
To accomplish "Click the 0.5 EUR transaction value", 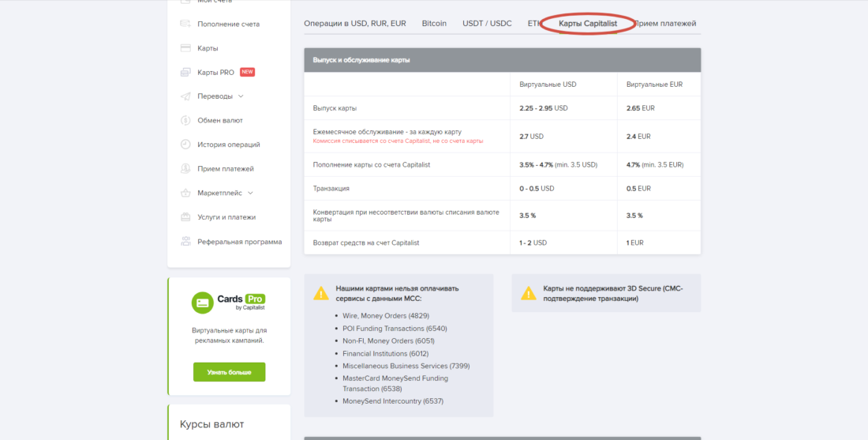I will pyautogui.click(x=638, y=189).
